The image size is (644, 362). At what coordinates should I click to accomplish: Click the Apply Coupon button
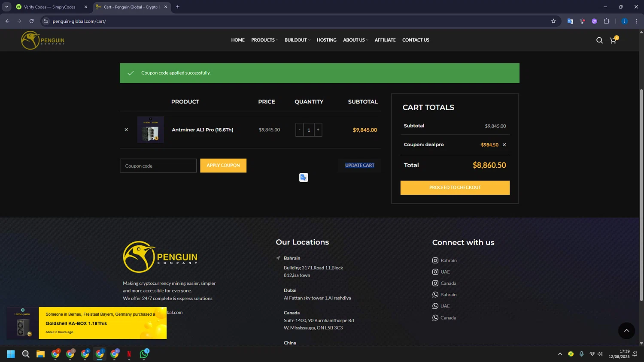click(223, 166)
